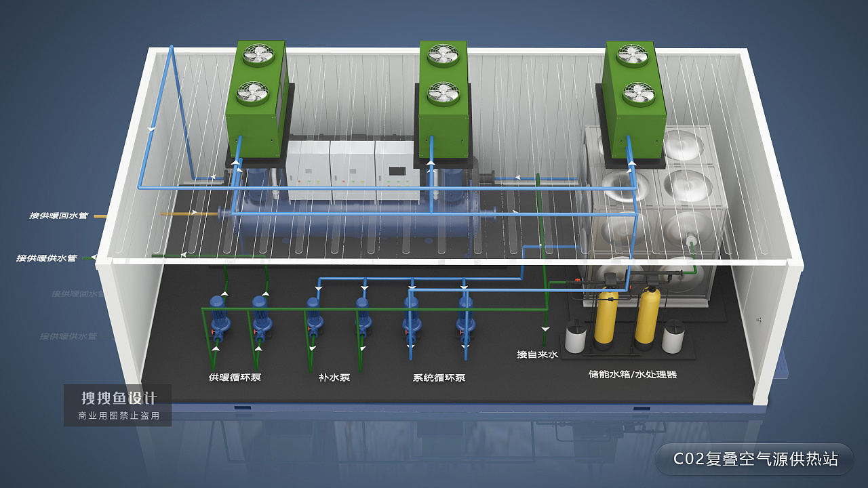
Task: Select the 补水泵 label
Action: (334, 378)
